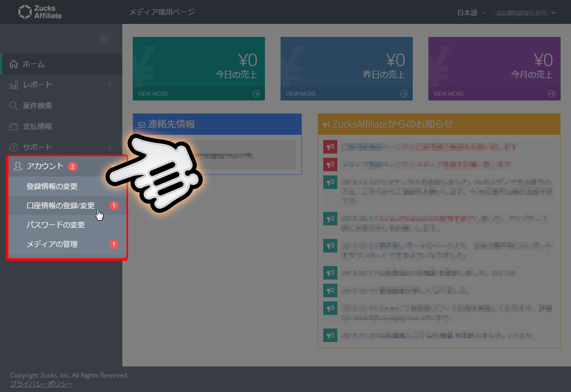571x392 pixels.
Task: Expand the サポート menu chevron
Action: 109,147
